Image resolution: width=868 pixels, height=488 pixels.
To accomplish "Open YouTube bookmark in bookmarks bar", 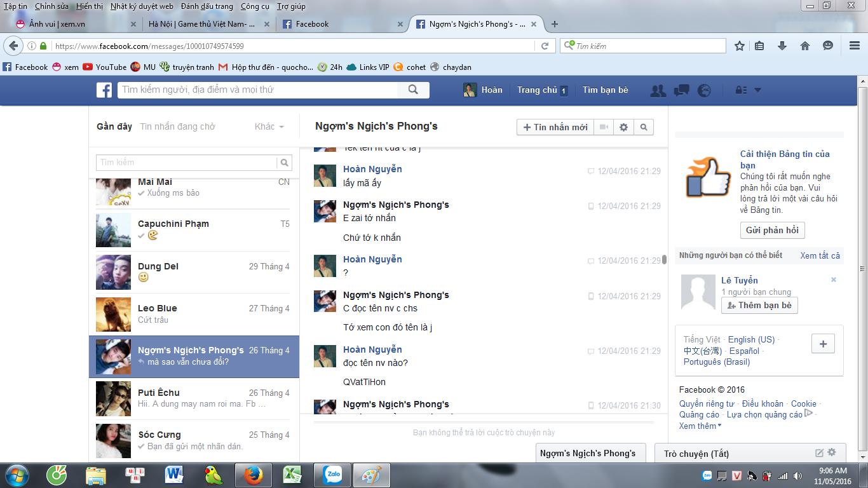I will (x=105, y=67).
